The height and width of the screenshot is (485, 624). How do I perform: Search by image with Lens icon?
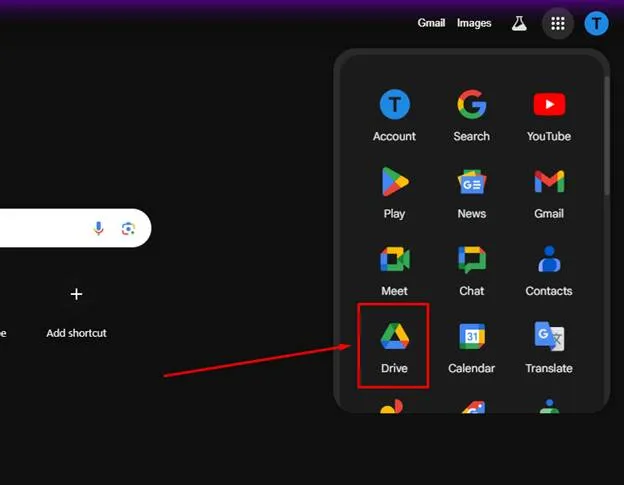click(128, 228)
